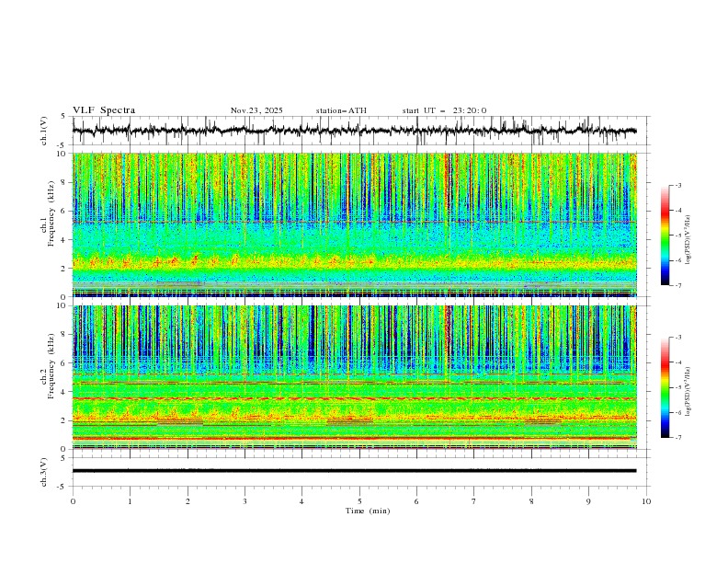Click the 5 minute tick label on time axis

(x=359, y=500)
